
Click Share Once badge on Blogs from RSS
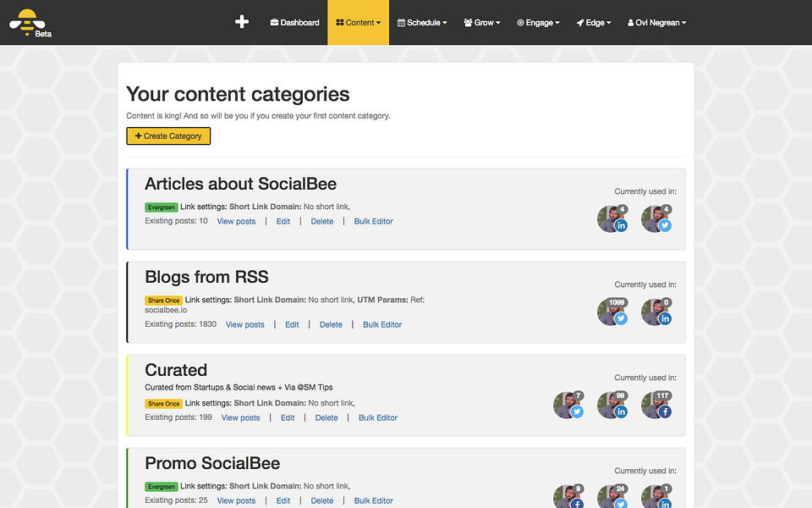[163, 300]
